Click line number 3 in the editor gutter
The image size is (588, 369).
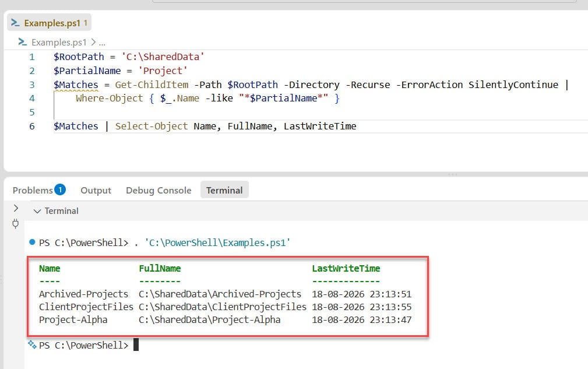coord(32,85)
